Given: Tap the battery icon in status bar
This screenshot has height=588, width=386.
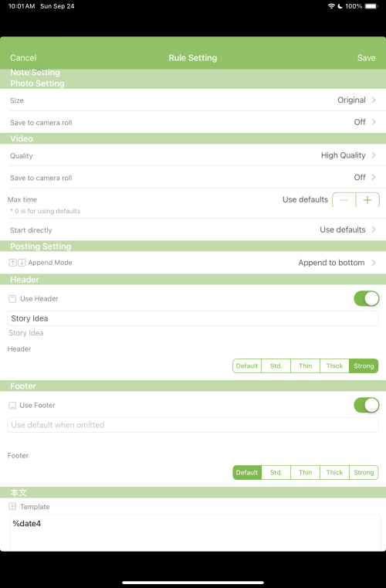Looking at the screenshot, I should point(371,6).
